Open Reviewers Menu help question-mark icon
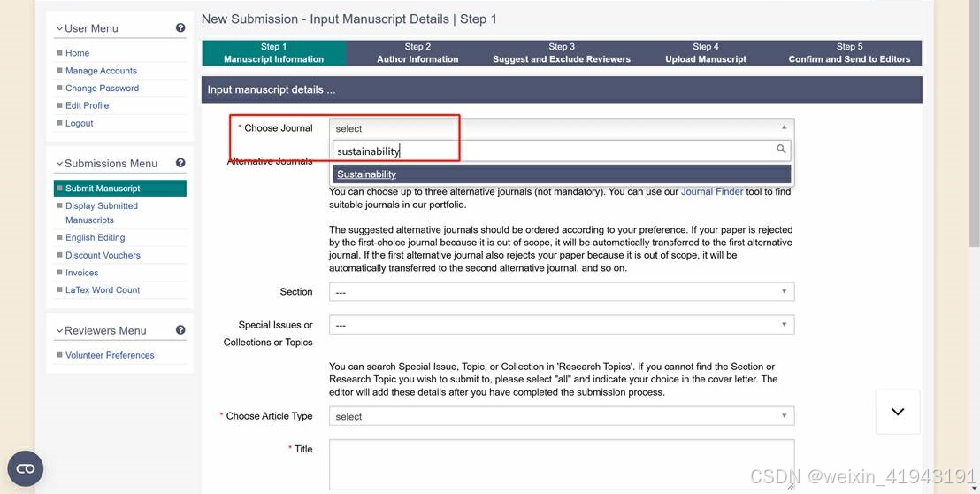The image size is (980, 494). pyautogui.click(x=180, y=330)
